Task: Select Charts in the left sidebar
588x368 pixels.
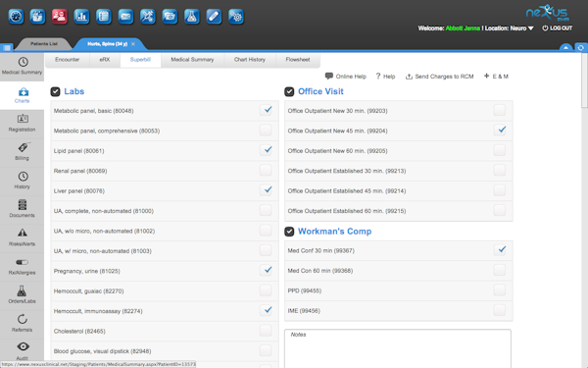Action: tap(23, 95)
